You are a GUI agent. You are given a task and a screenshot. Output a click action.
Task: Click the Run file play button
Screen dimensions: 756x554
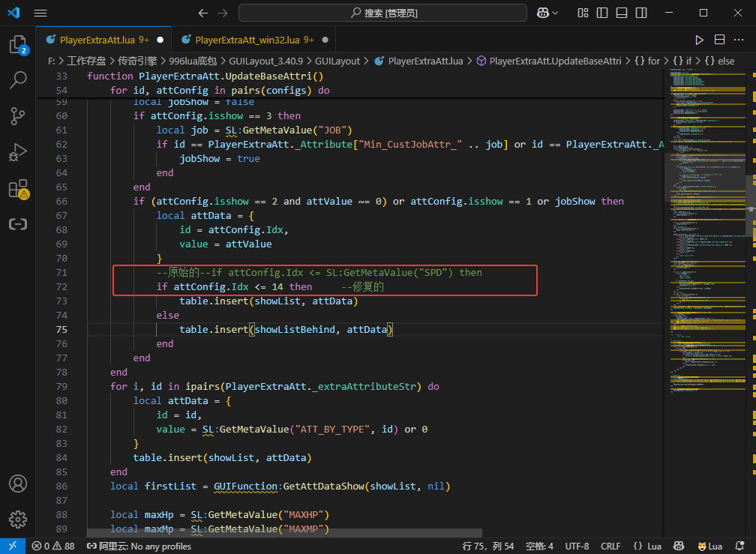coord(699,40)
